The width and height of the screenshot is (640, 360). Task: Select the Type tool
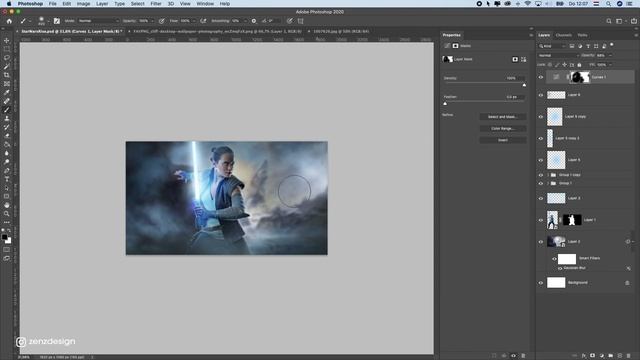click(7, 179)
